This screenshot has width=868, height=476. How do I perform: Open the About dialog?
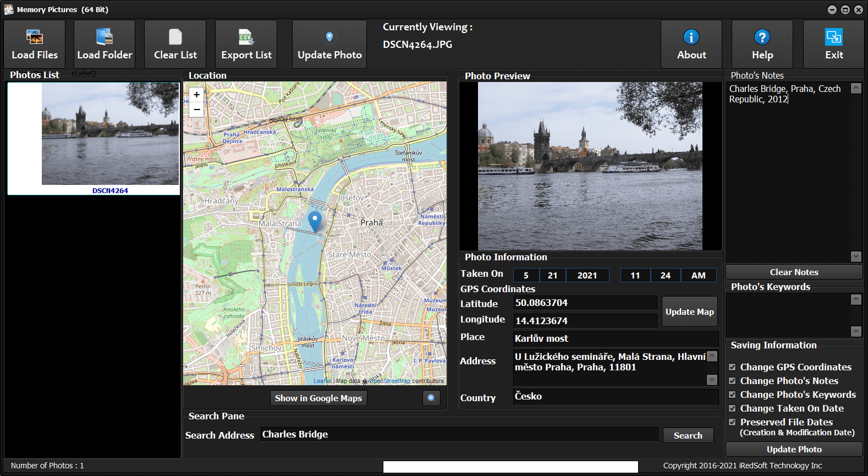pyautogui.click(x=691, y=44)
